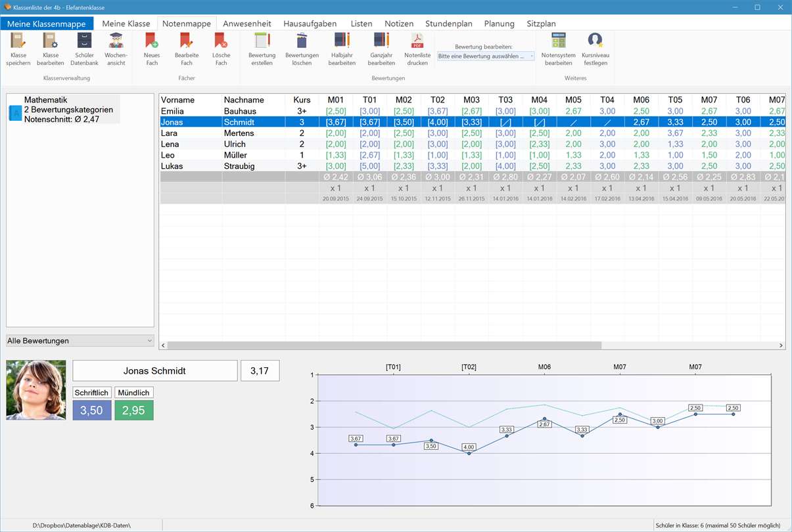Screen dimensions: 792x532
Task: Open Klasse bearbeiten in the ribbon
Action: [x=51, y=49]
